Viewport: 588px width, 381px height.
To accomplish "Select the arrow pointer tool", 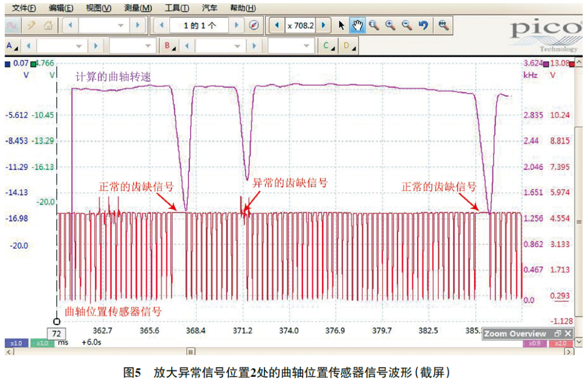I will click(341, 26).
